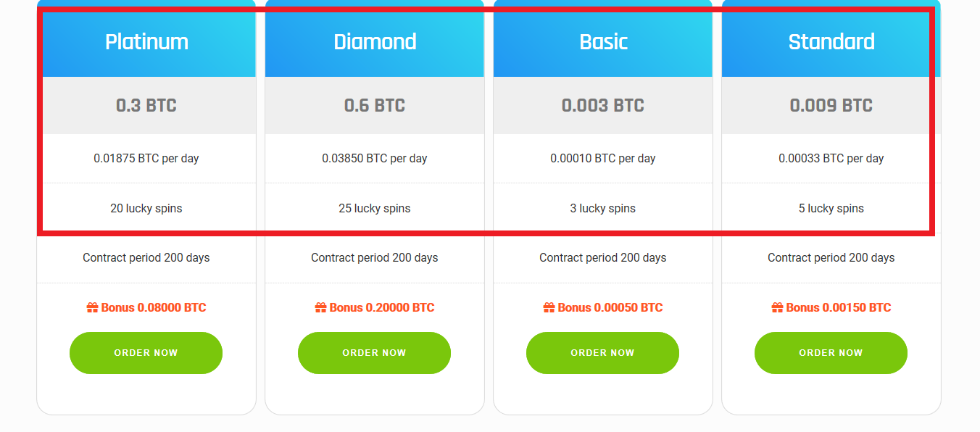Click the gift icon beside Basic bonus
The image size is (980, 432).
click(x=549, y=307)
